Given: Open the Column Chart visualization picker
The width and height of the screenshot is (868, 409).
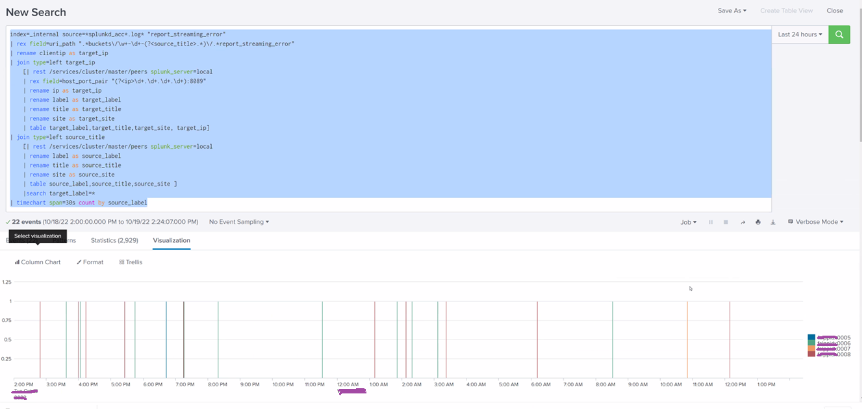Looking at the screenshot, I should coord(38,262).
